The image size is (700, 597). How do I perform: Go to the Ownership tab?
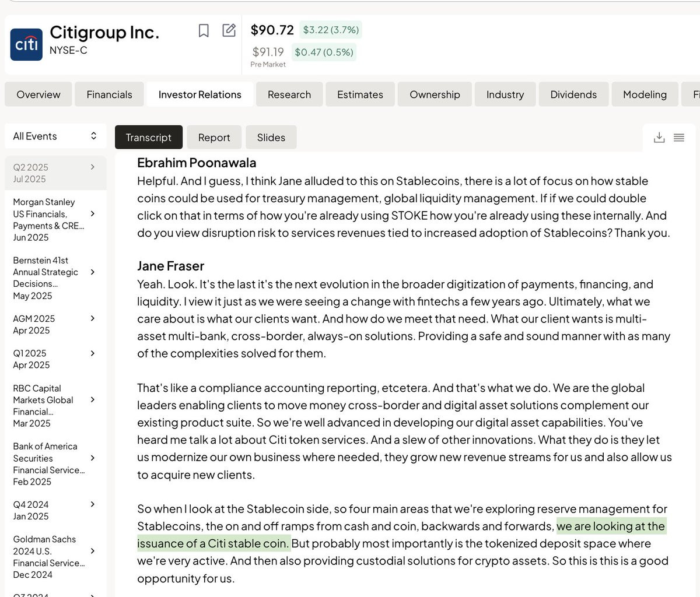click(435, 94)
